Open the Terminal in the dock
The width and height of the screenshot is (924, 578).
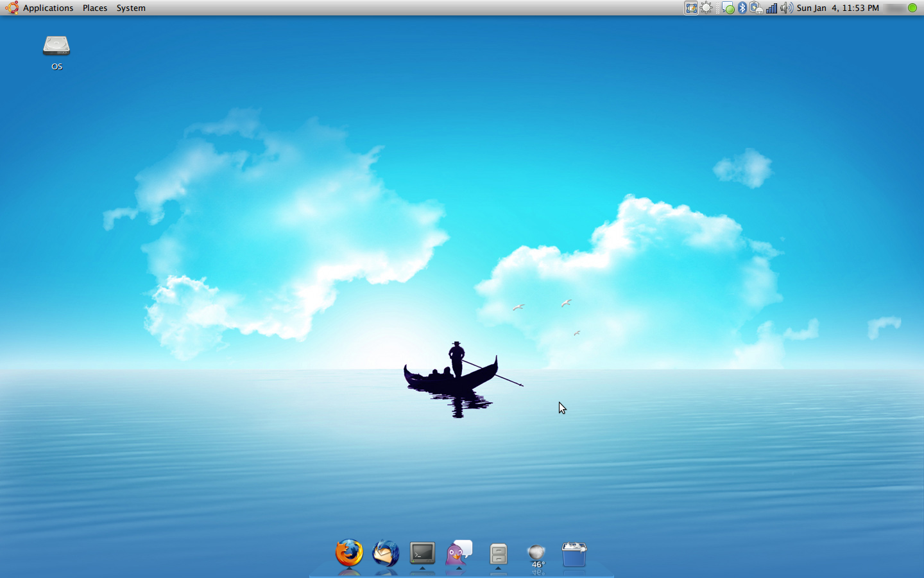point(422,553)
